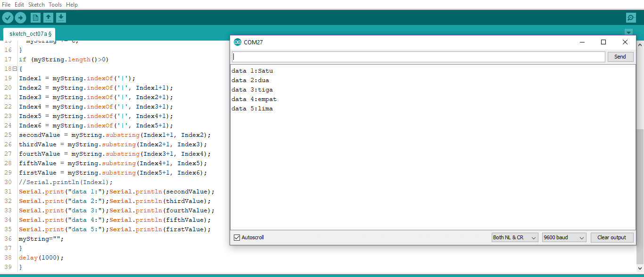644x277 pixels.
Task: Open a sketch via the toolbar open icon
Action: [x=49, y=17]
